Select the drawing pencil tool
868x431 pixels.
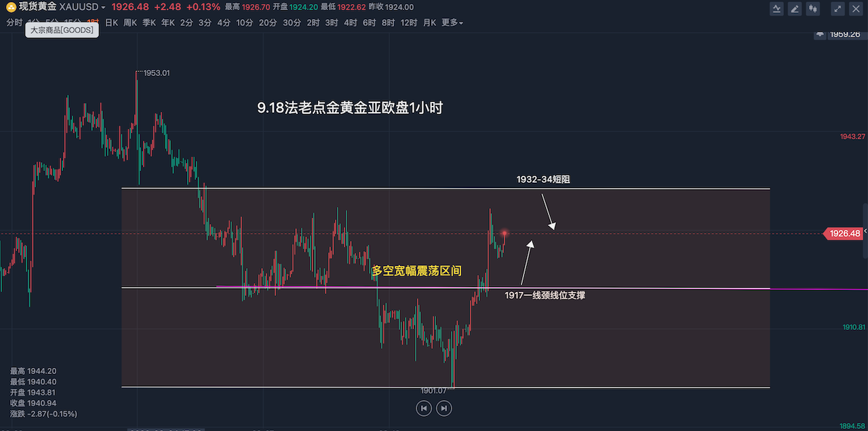click(795, 9)
